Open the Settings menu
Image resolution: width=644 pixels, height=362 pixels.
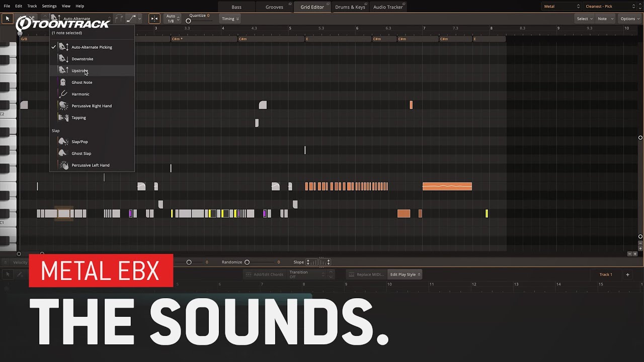click(x=49, y=6)
